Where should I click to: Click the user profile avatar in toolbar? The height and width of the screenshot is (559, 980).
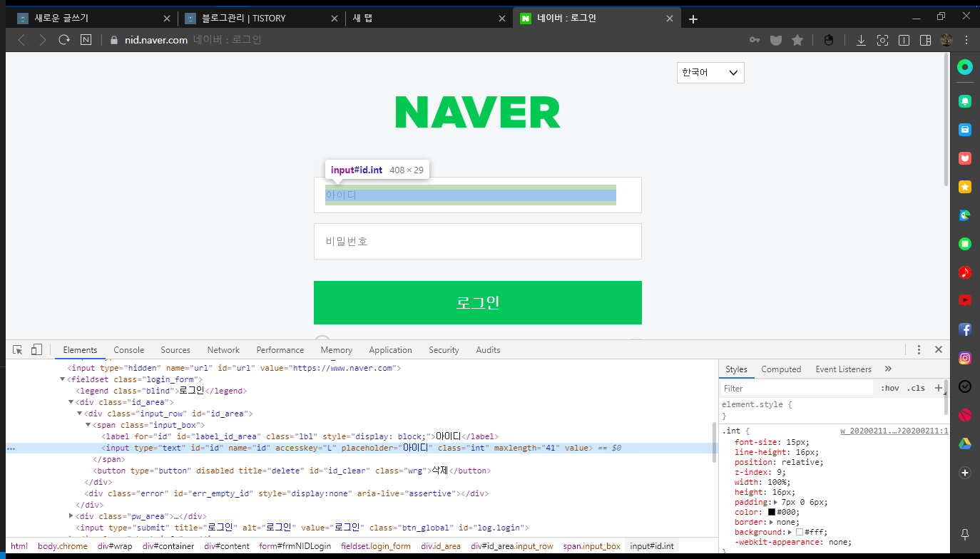point(946,40)
